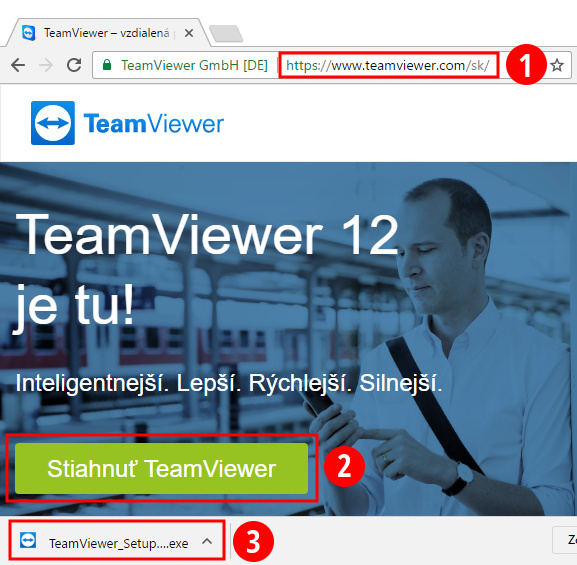The width and height of the screenshot is (577, 565).
Task: Close the TeamViewer browser tab
Action: [189, 33]
